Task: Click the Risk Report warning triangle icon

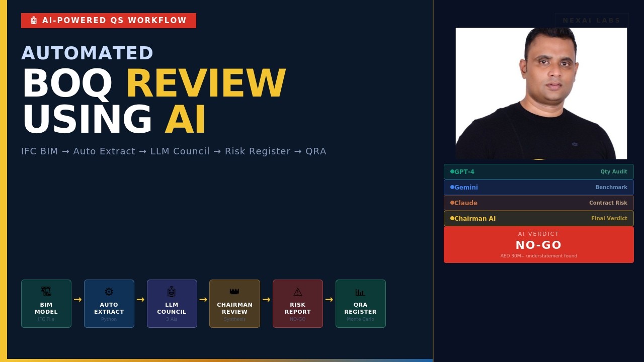Action: [298, 292]
